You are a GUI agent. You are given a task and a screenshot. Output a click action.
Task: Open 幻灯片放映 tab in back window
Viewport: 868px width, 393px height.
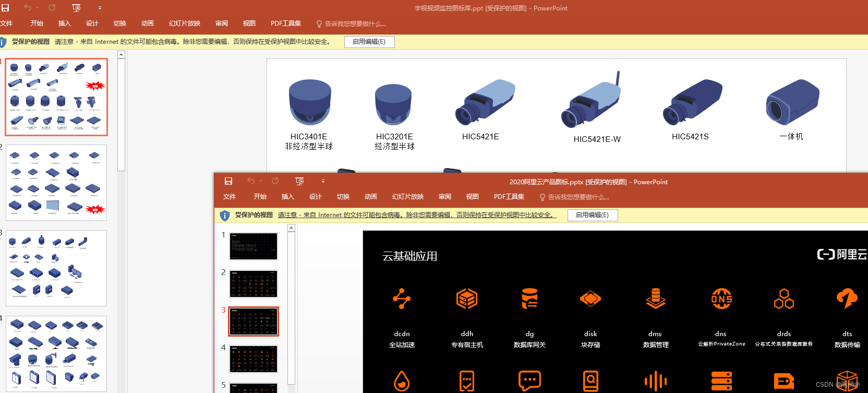[x=185, y=23]
